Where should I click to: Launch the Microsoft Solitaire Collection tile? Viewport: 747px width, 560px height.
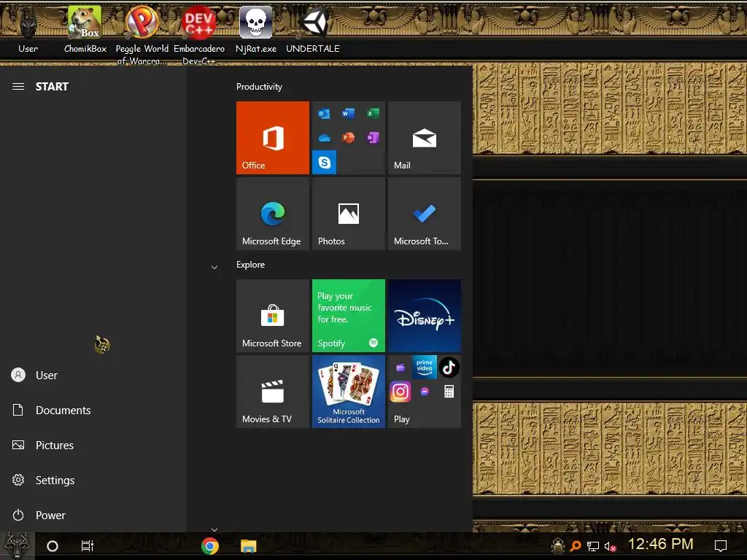tap(348, 392)
